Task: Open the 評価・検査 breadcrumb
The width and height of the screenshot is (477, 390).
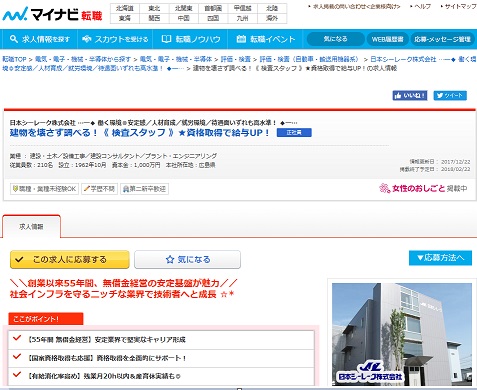Action: coord(236,59)
